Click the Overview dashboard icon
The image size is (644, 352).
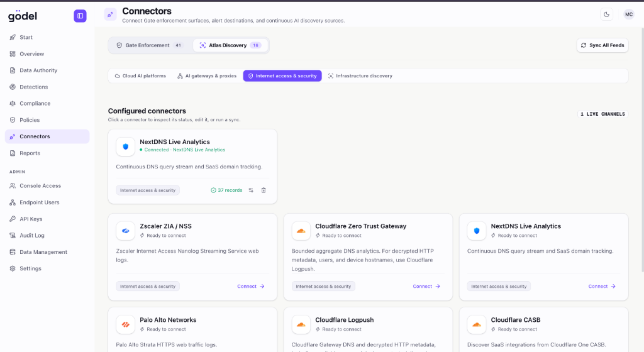point(13,54)
